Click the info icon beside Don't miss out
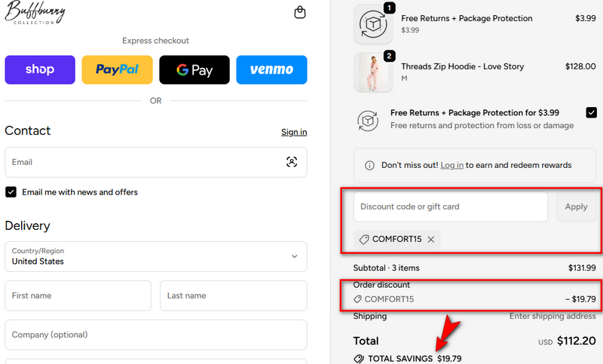Viewport: 603px width, 364px height. 369,165
